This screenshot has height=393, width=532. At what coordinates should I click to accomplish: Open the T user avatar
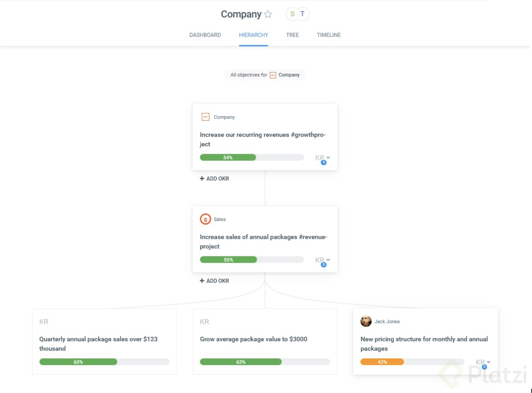coord(303,14)
